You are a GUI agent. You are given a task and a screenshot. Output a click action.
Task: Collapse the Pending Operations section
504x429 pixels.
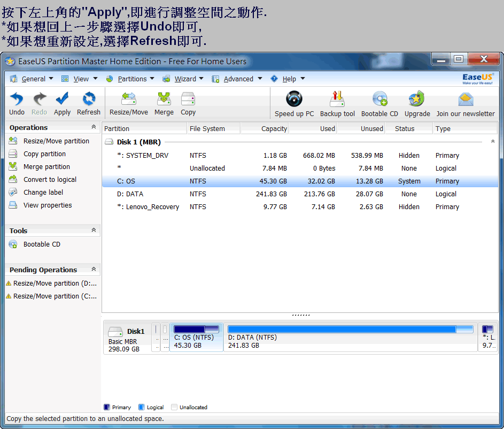coord(94,269)
